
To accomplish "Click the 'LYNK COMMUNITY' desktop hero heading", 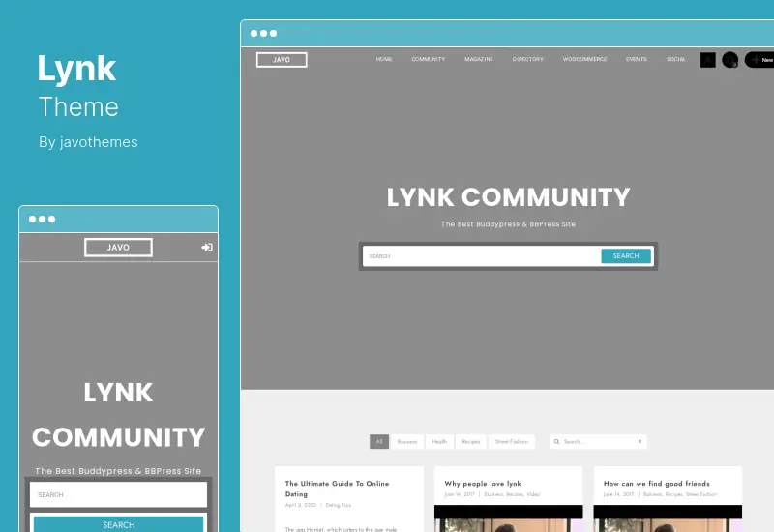I will [509, 197].
